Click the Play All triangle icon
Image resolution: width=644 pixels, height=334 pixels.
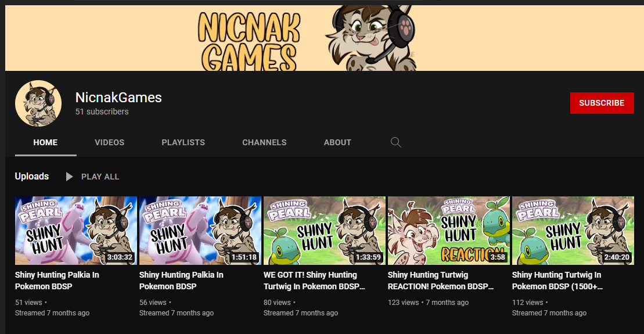tap(70, 177)
